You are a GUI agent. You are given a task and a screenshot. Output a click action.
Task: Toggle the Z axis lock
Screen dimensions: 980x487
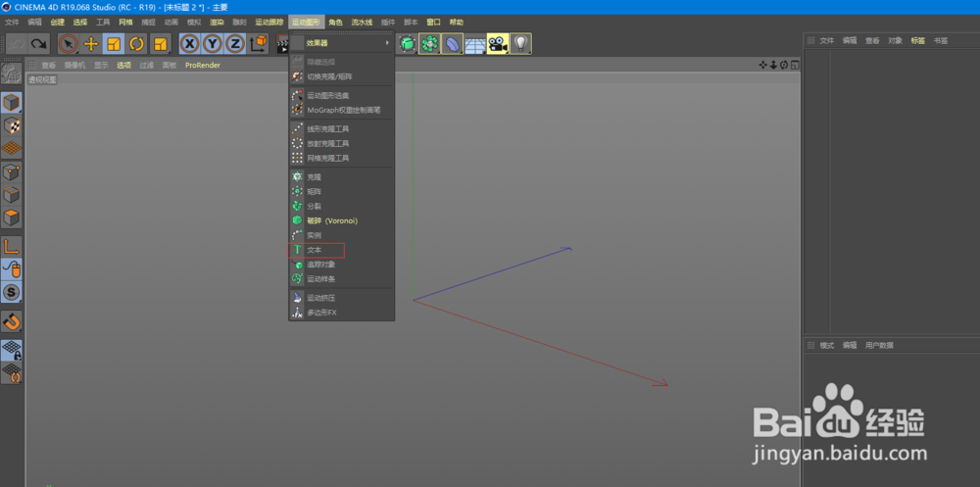coord(235,44)
